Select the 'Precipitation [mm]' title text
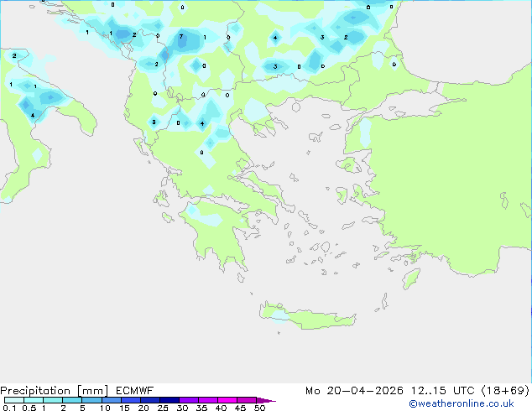532x411 pixels. (x=55, y=391)
